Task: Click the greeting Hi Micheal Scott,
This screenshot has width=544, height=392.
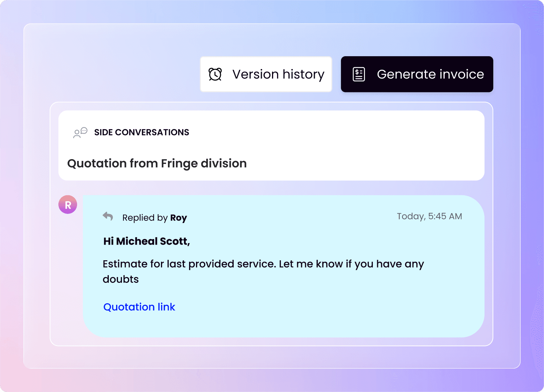Action: click(x=147, y=241)
